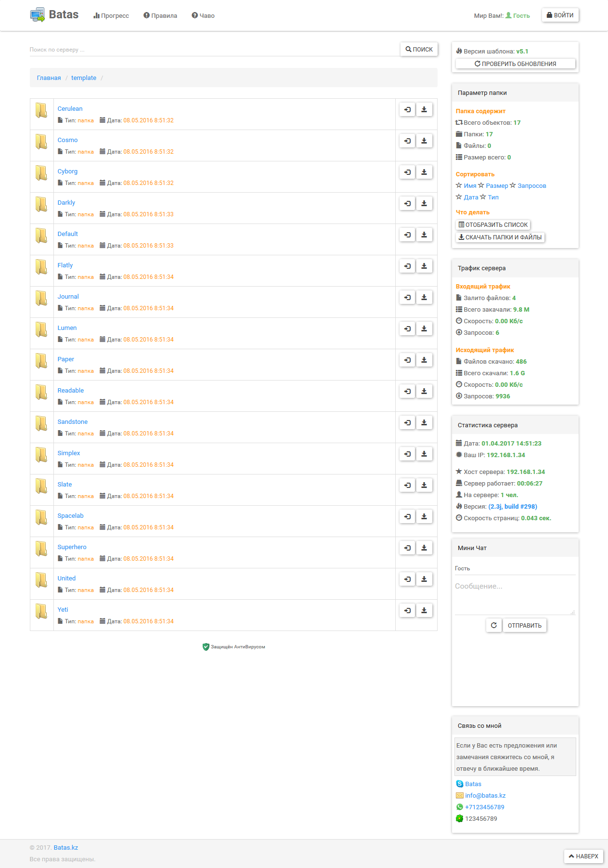Click the download icon in Journal row
The image size is (608, 868).
coord(424,298)
